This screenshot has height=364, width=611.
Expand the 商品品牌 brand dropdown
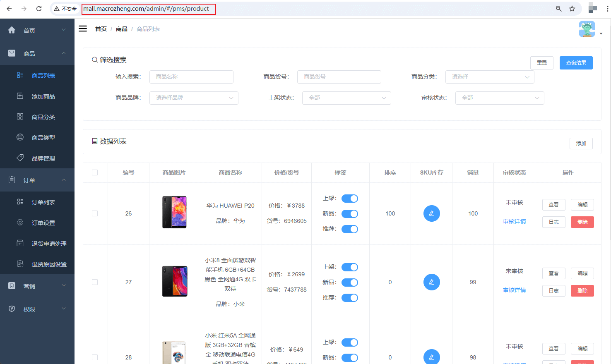193,98
